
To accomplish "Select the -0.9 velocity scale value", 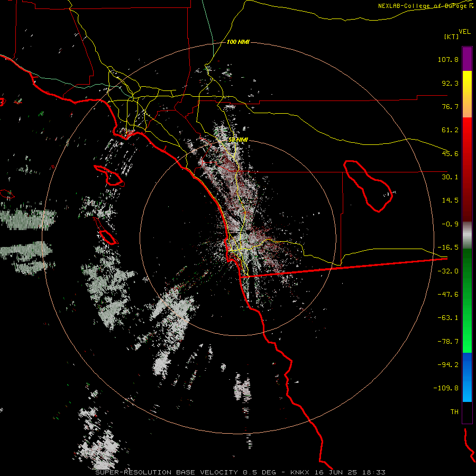I will [450, 224].
